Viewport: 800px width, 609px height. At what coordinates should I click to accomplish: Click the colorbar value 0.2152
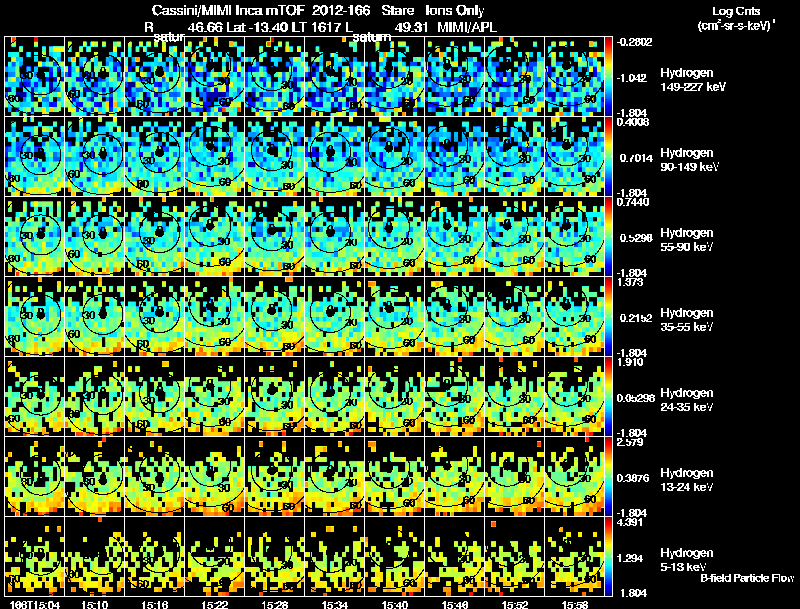636,318
